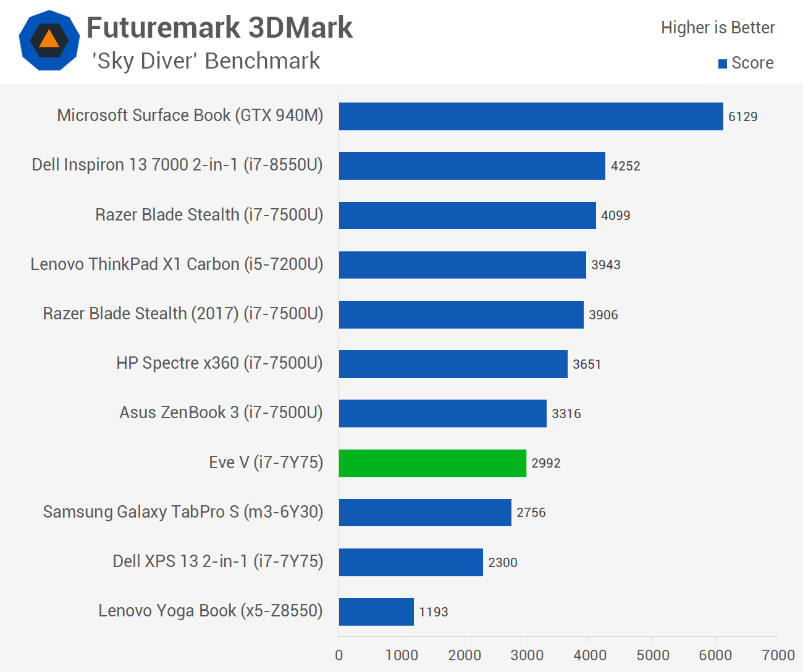803x672 pixels.
Task: Click the Samsung Galaxy TabPro S bar
Action: tap(425, 513)
